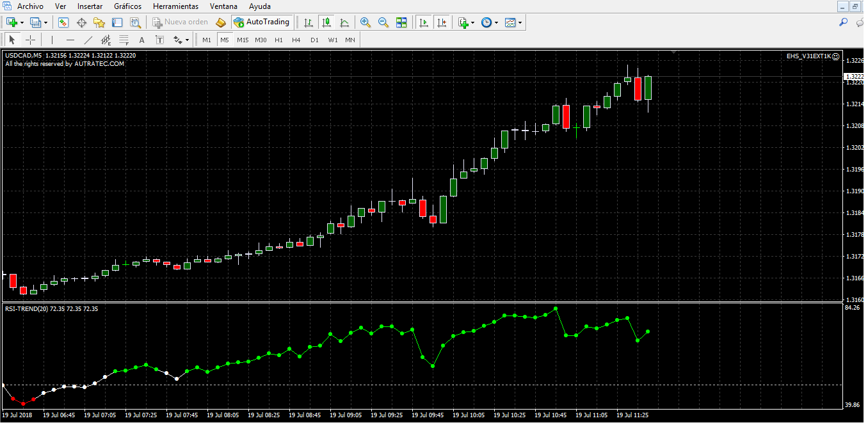Open the Profiles icon
Screen dimensions: 868x423
36,22
